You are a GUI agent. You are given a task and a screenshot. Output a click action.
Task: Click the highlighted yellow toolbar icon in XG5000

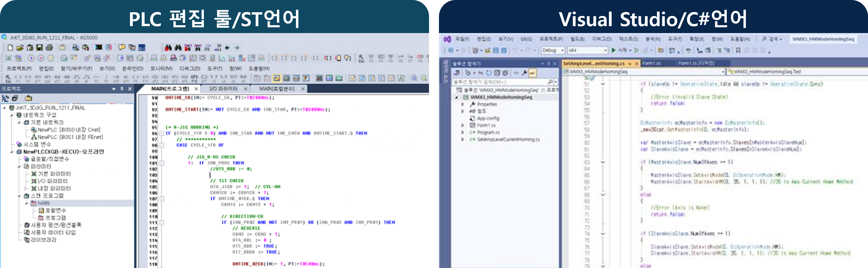(x=277, y=78)
